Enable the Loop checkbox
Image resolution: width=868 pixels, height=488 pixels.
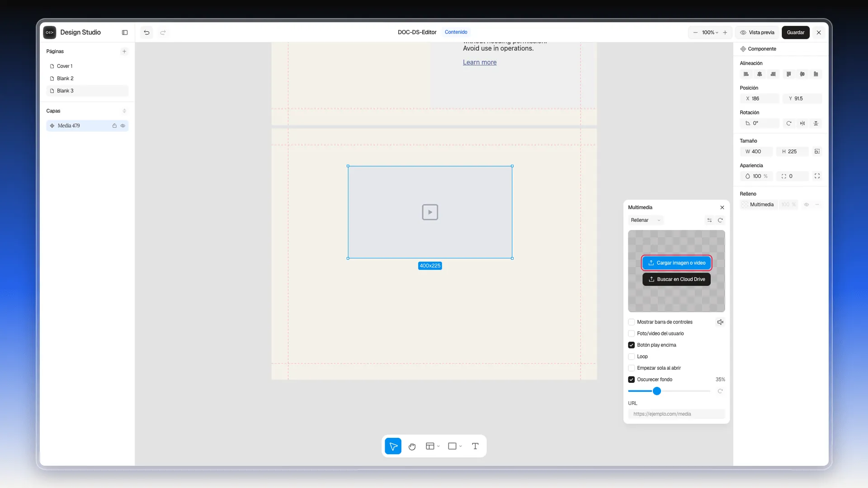[x=632, y=357]
